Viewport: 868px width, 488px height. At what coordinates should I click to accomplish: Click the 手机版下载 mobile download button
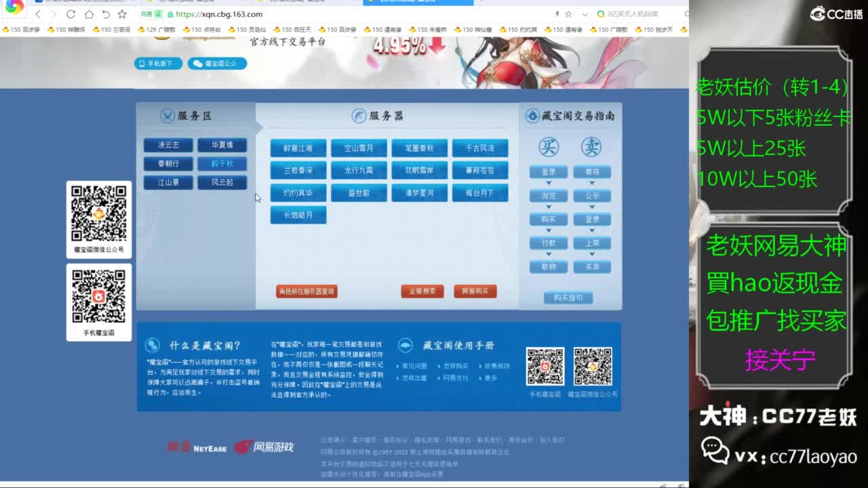click(x=158, y=63)
